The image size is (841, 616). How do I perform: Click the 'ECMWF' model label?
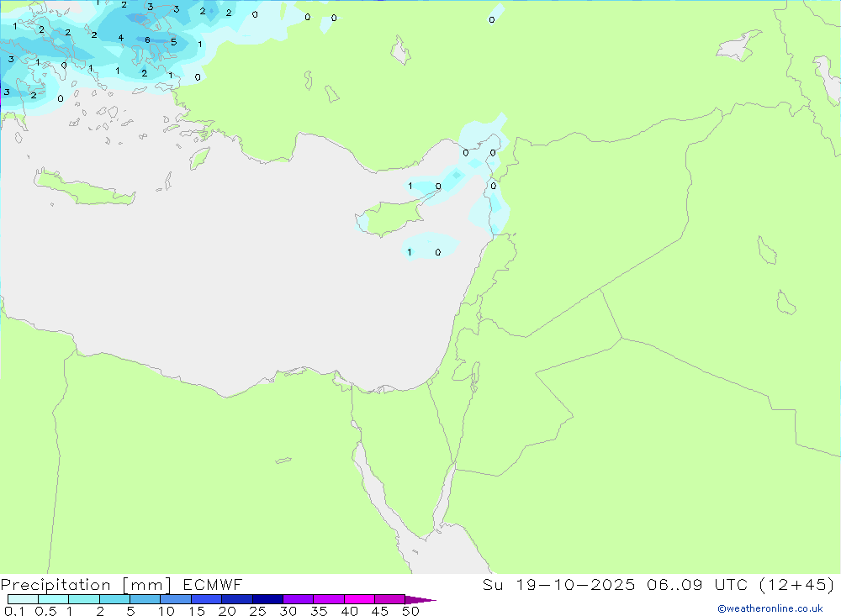point(213,584)
